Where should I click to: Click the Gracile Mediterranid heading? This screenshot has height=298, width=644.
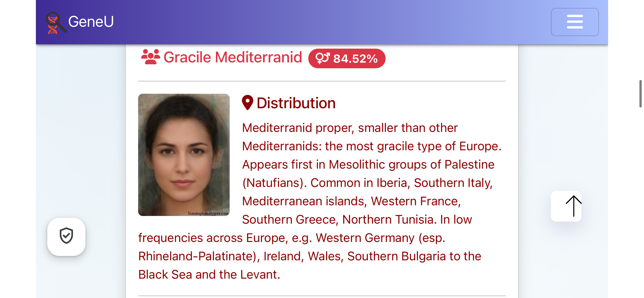pos(233,57)
